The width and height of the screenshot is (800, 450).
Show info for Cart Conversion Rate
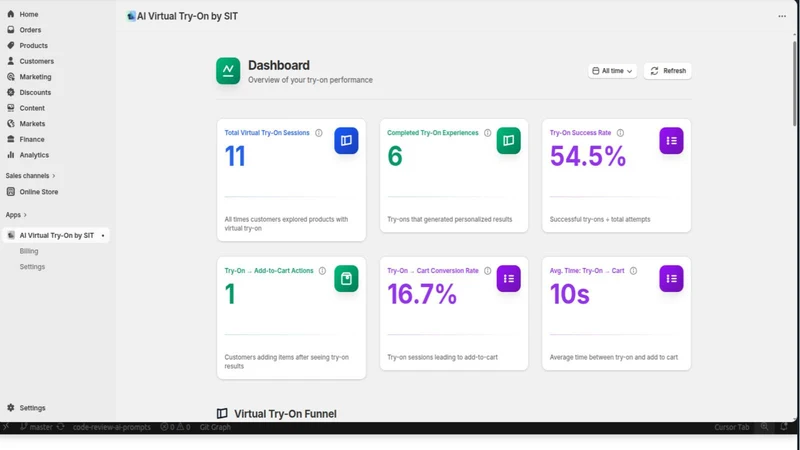coord(487,271)
